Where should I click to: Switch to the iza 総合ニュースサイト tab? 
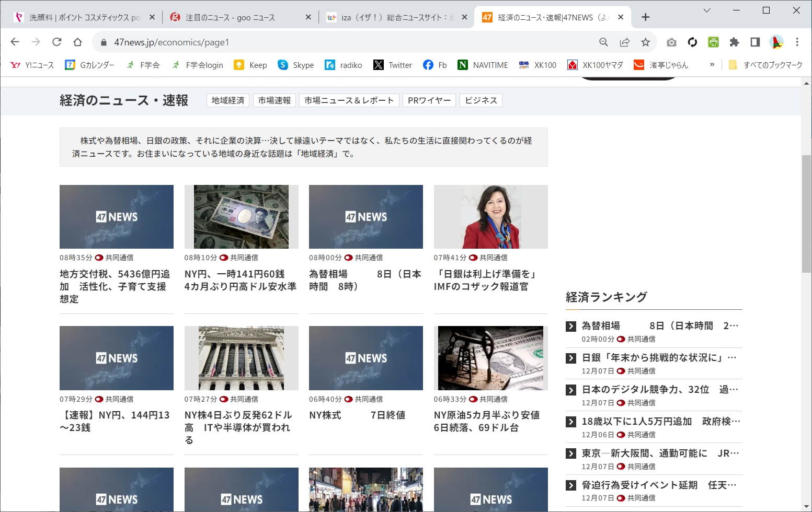point(390,17)
